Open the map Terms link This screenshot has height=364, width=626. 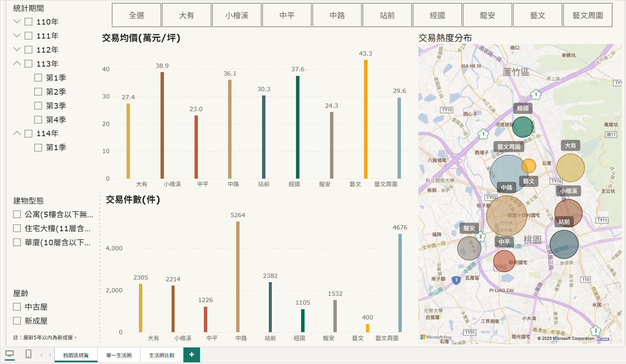pos(603,339)
